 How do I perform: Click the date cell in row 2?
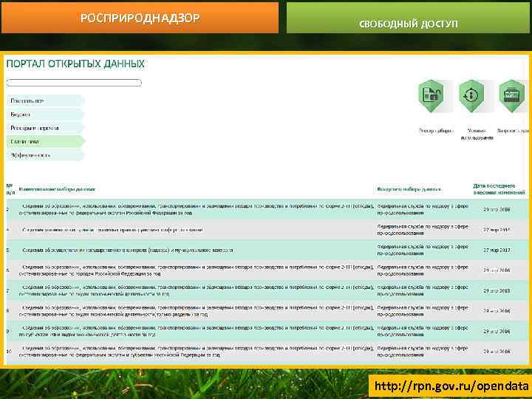pos(497,209)
